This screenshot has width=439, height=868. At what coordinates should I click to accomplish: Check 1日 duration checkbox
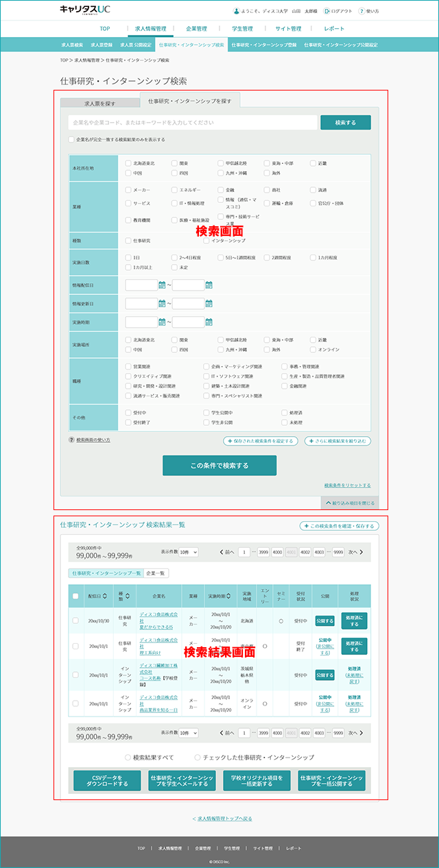[128, 257]
